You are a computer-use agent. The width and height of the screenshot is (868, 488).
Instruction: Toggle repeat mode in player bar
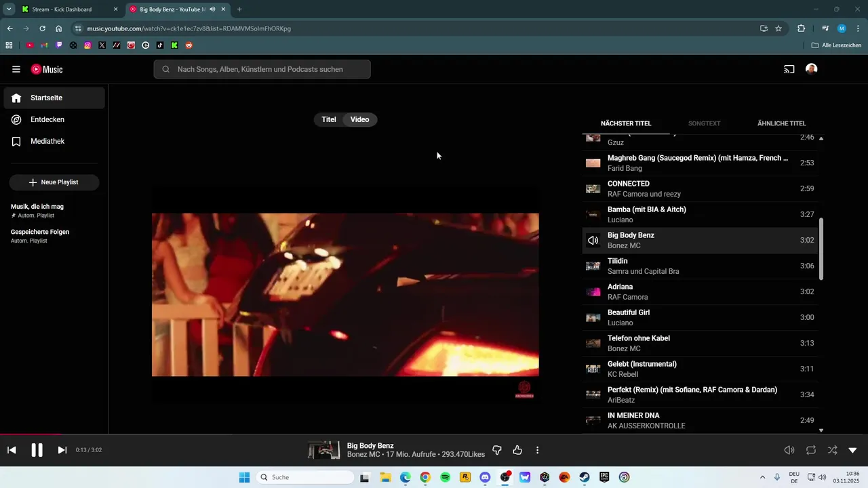point(811,450)
